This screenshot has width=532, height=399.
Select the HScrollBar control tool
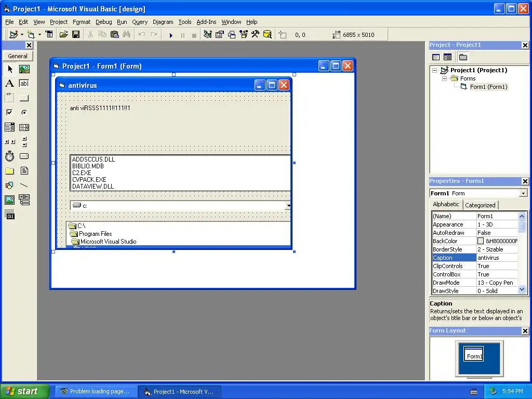point(10,142)
